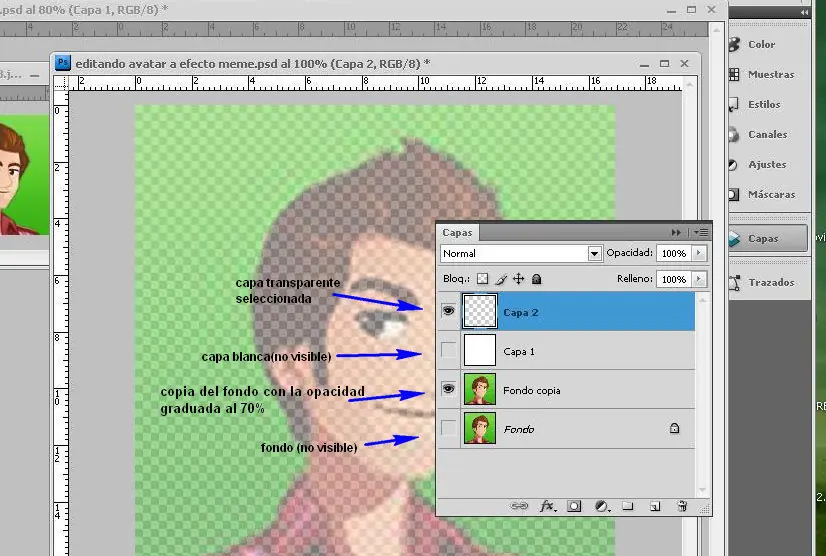Add a layer mask

point(574,506)
